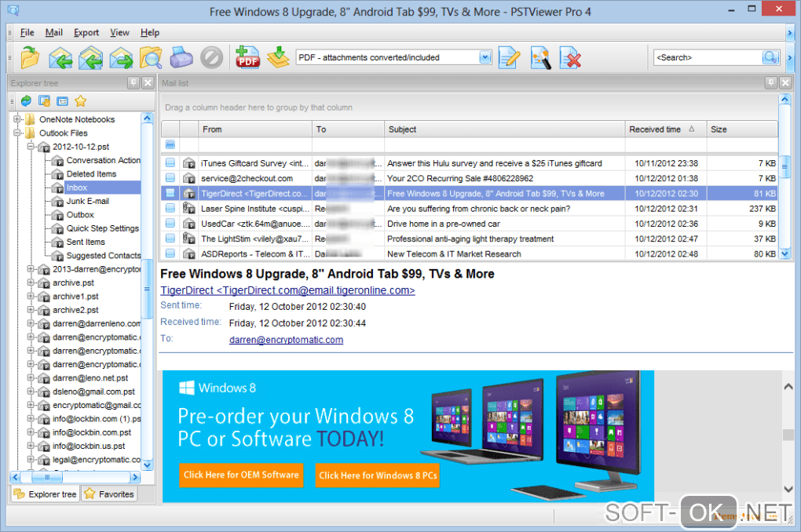Close the Mail list panel

click(785, 82)
